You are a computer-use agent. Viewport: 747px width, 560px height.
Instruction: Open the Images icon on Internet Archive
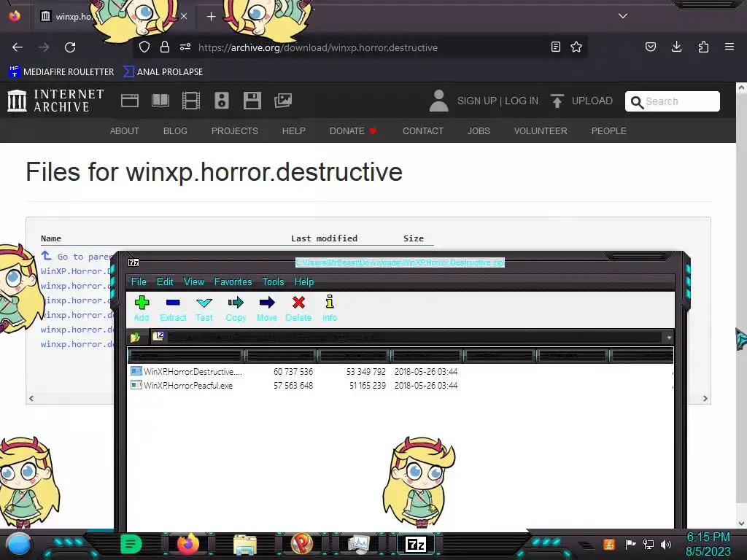pos(283,101)
